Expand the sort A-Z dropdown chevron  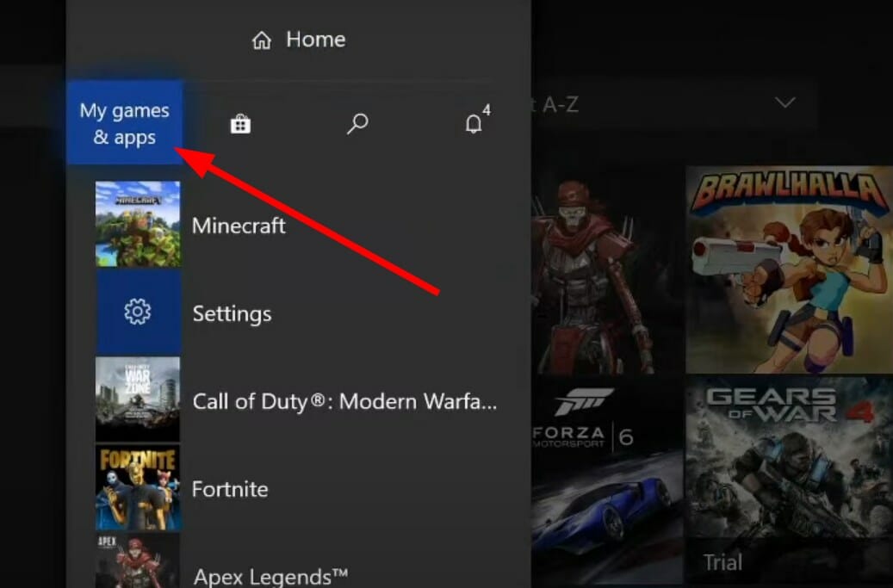point(785,102)
